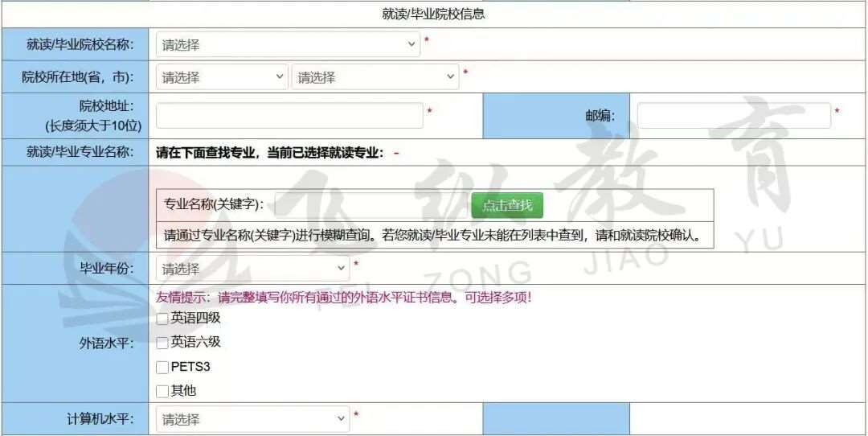Open the 毕业年份 dropdown
868x436 pixels.
pyautogui.click(x=252, y=269)
